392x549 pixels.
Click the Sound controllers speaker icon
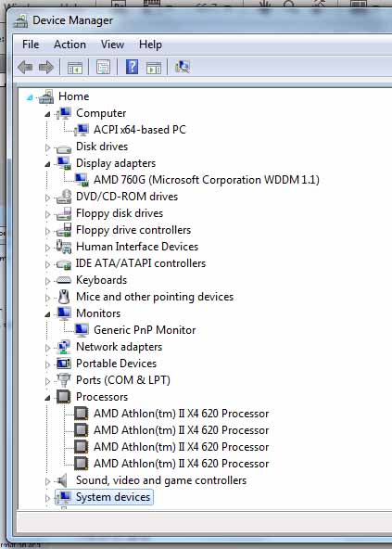[63, 480]
